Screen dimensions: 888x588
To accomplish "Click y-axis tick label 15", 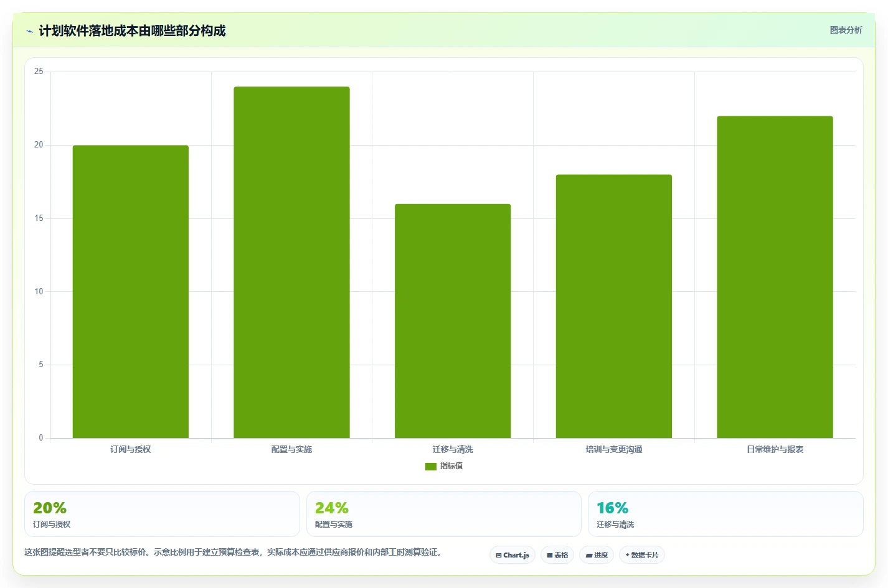I will (39, 218).
